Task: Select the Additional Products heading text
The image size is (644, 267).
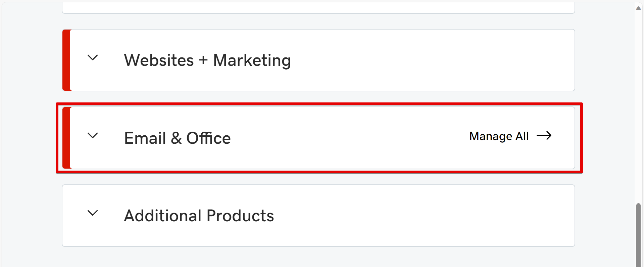Action: [x=199, y=216]
